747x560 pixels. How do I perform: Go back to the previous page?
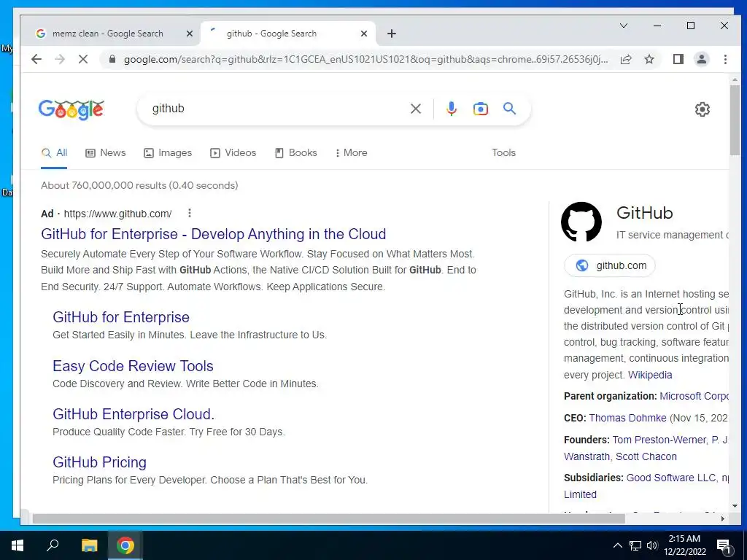[x=36, y=59]
